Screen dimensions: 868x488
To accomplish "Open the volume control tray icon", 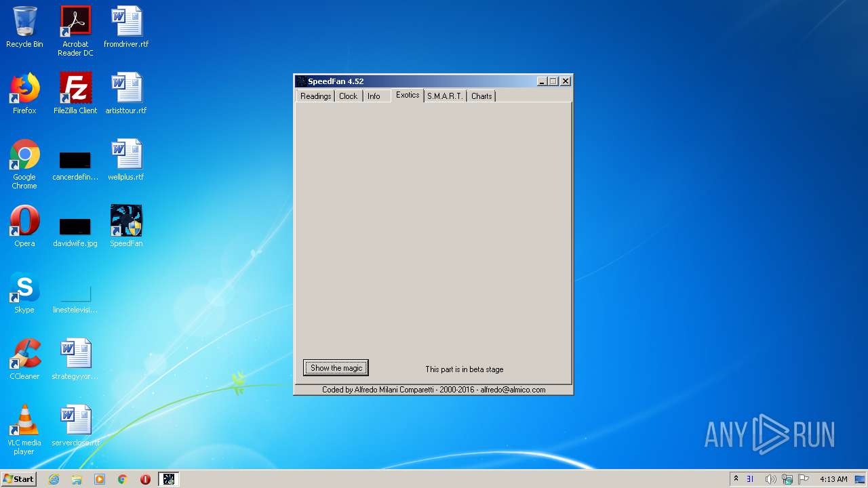I will [x=770, y=479].
